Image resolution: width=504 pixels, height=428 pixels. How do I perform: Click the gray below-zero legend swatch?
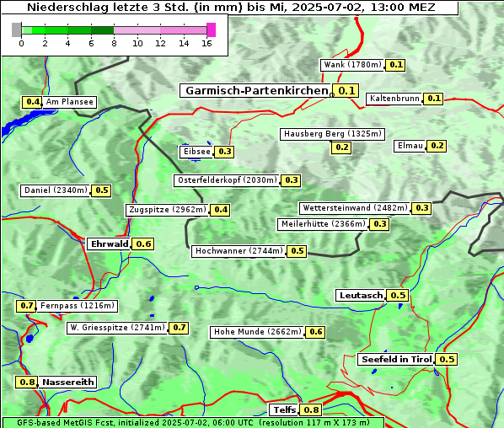click(16, 29)
